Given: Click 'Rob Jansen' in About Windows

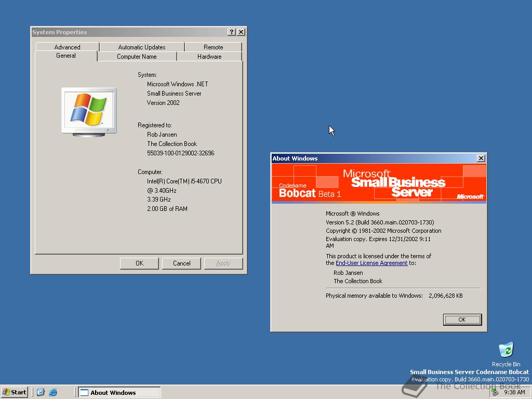Looking at the screenshot, I should pos(348,273).
